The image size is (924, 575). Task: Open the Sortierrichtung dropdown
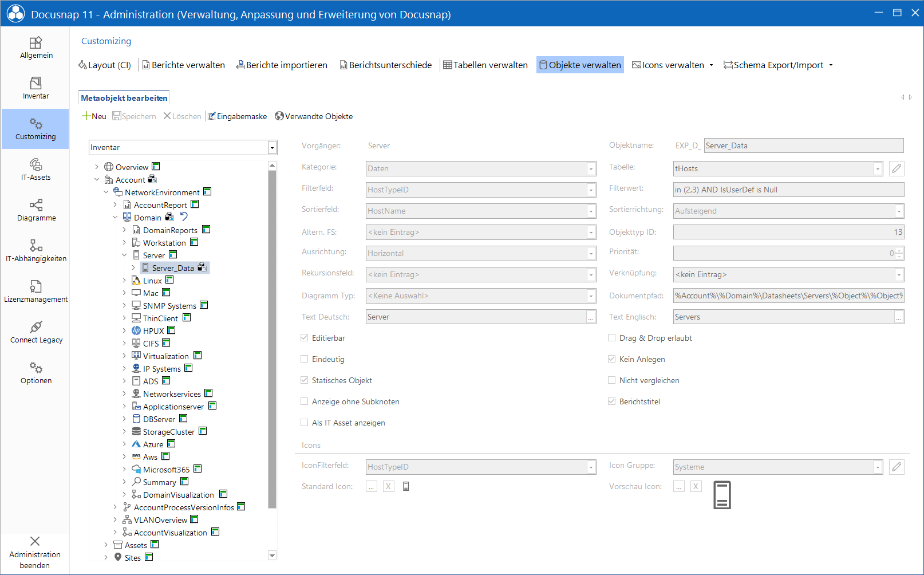(x=899, y=211)
